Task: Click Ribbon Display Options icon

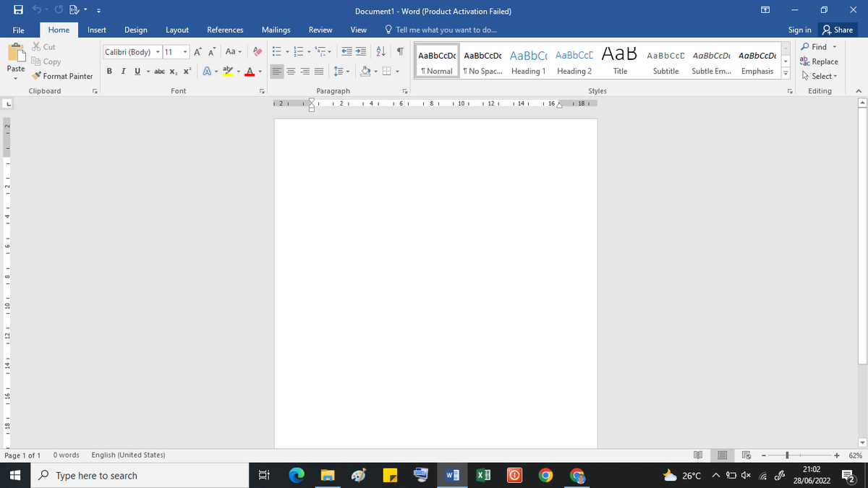Action: pyautogui.click(x=765, y=11)
